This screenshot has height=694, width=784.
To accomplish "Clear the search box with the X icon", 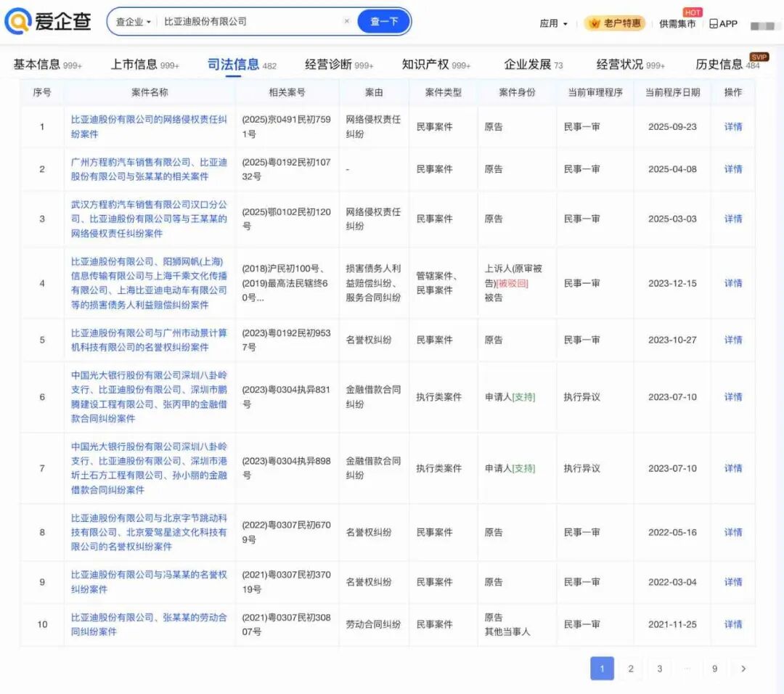I will [x=346, y=21].
